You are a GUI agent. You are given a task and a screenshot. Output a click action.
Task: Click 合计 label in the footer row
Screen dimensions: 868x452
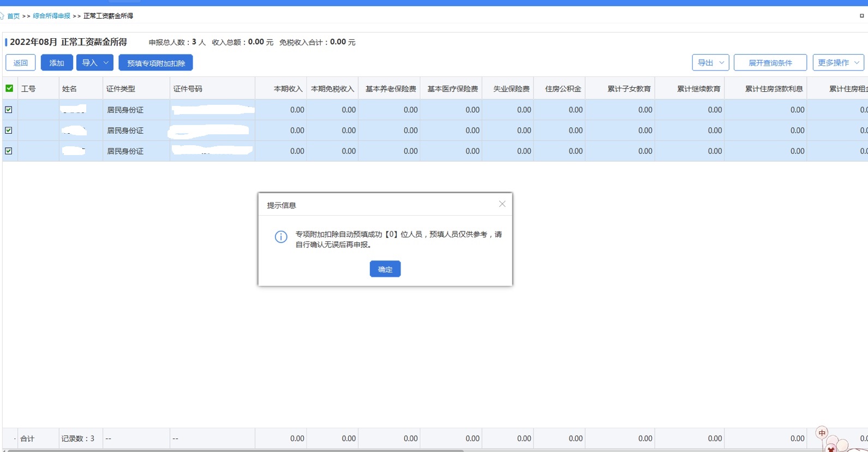27,438
